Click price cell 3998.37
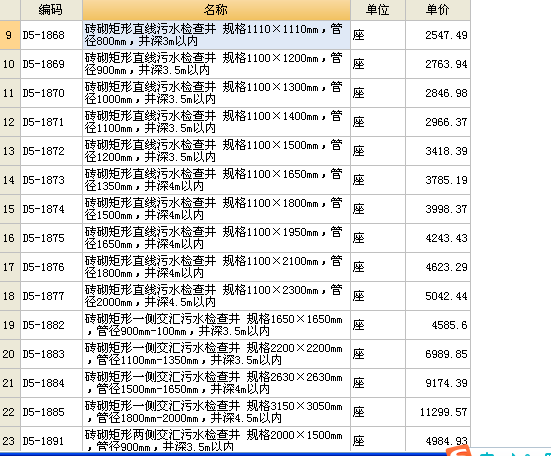551x456 pixels. (x=438, y=209)
